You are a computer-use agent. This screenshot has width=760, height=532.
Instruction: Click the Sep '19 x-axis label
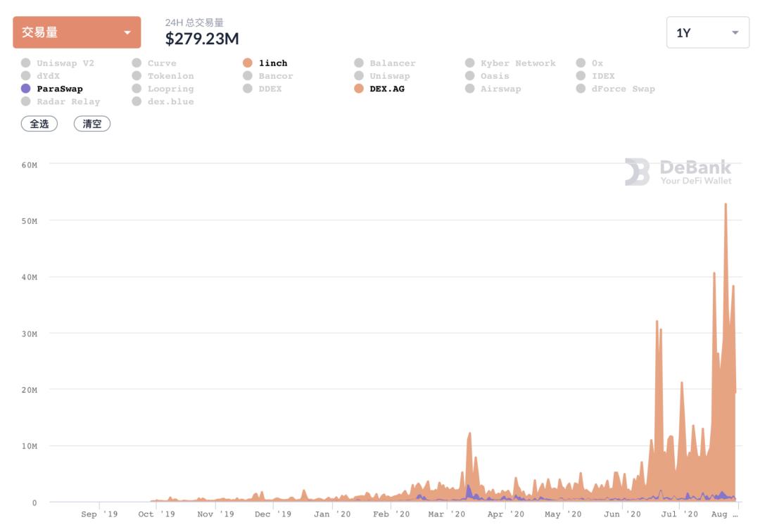coord(99,514)
